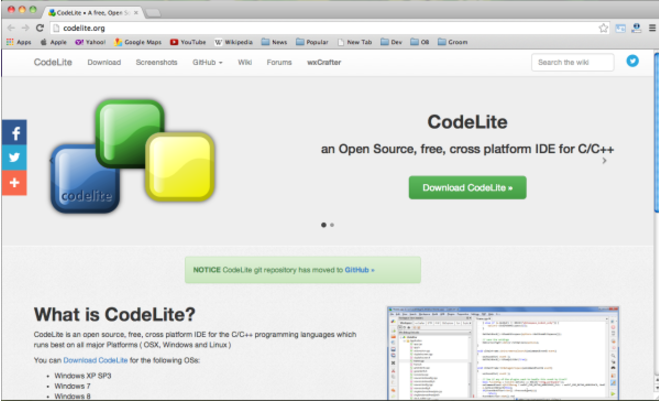Expand the News bookmarks folder
The width and height of the screenshot is (659, 401).
pyautogui.click(x=274, y=42)
